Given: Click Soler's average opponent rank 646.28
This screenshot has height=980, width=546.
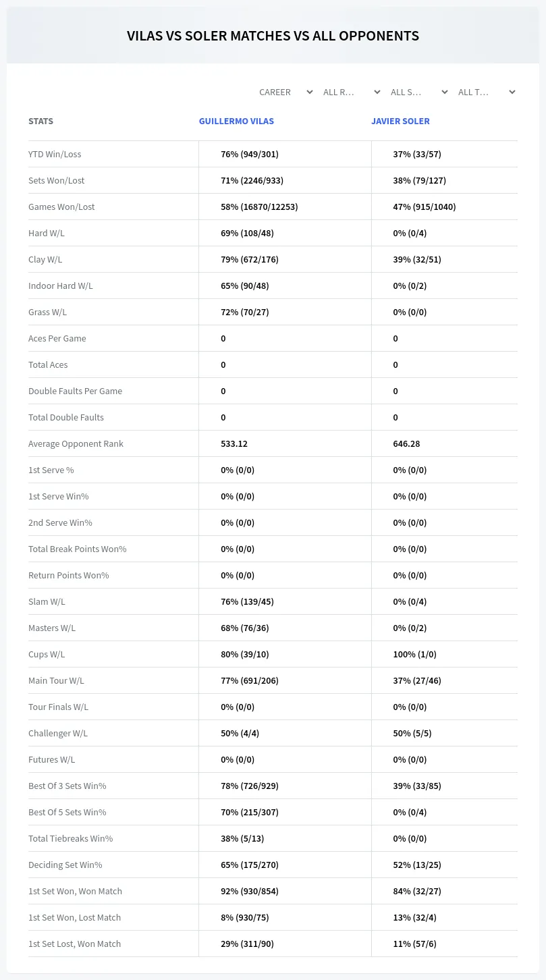Looking at the screenshot, I should click(x=406, y=444).
